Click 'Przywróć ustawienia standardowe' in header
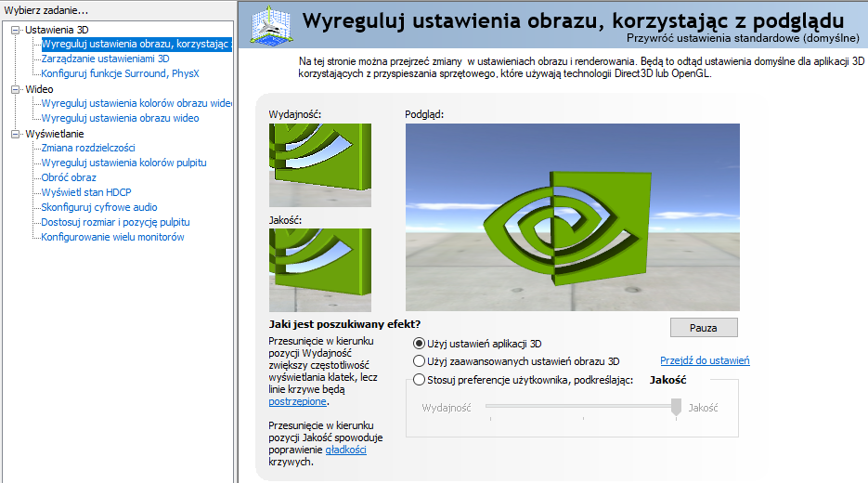Screen dimensions: 868x483 (x=743, y=39)
